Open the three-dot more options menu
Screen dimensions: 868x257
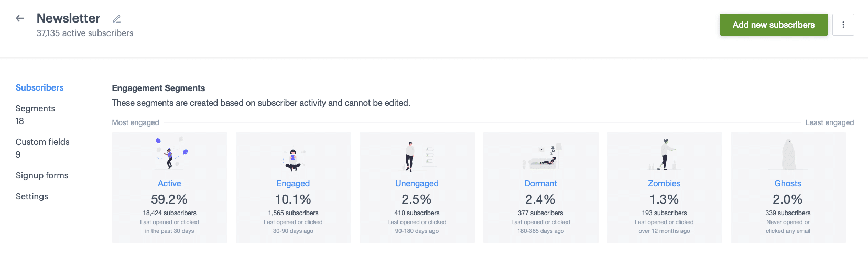pyautogui.click(x=843, y=25)
